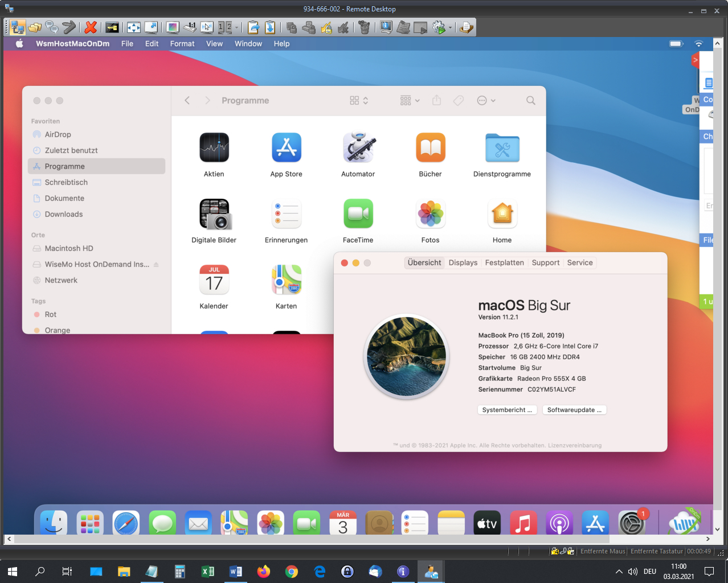728x583 pixels.
Task: Expand the Finder action ellipsis menu
Action: (486, 101)
